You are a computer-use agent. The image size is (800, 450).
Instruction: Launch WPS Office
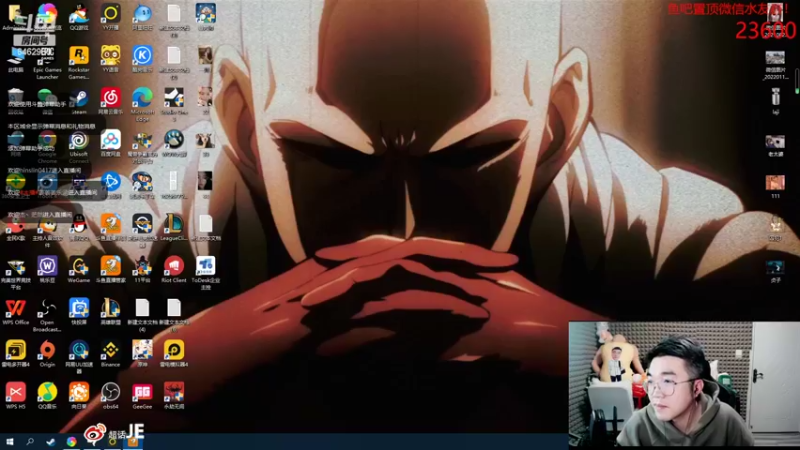point(15,312)
